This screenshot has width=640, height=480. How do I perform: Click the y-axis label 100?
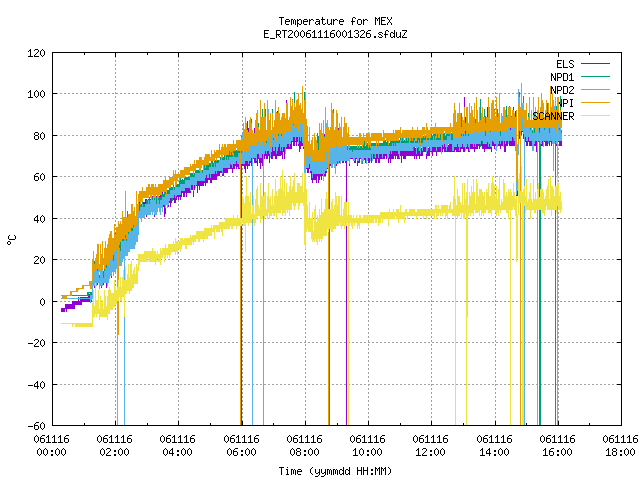(x=36, y=94)
